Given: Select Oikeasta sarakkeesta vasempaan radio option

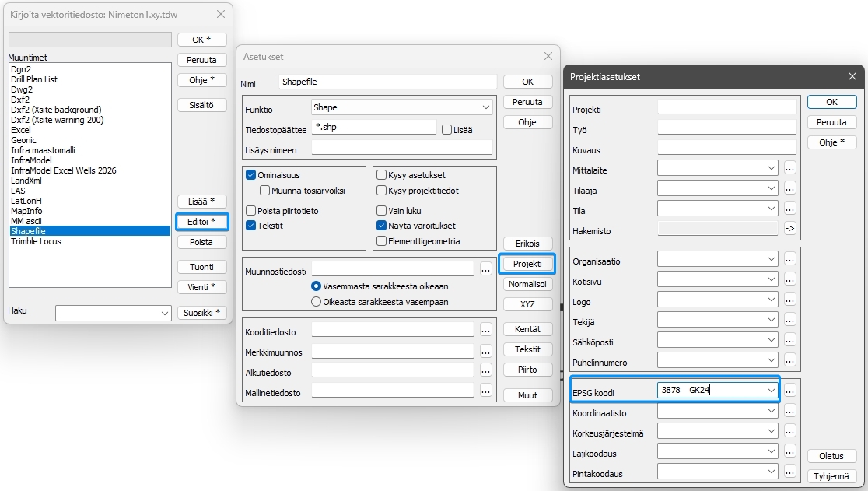Looking at the screenshot, I should click(316, 302).
